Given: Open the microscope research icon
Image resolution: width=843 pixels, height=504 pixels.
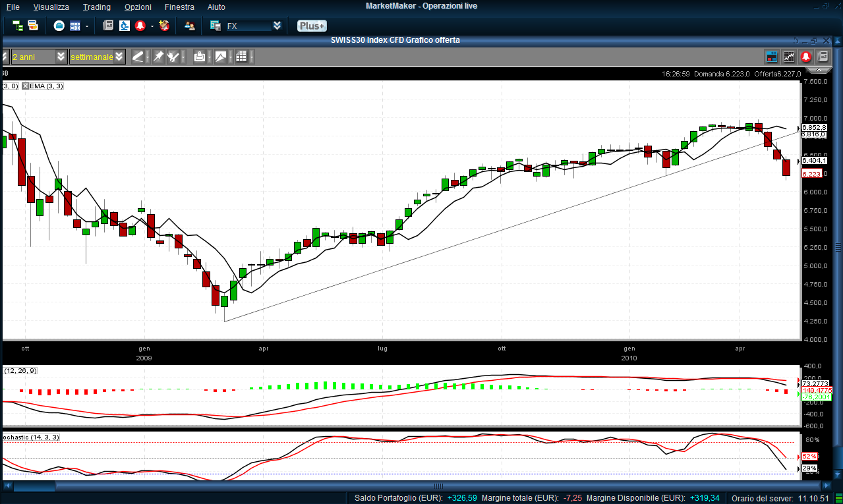Looking at the screenshot, I should pos(125,26).
